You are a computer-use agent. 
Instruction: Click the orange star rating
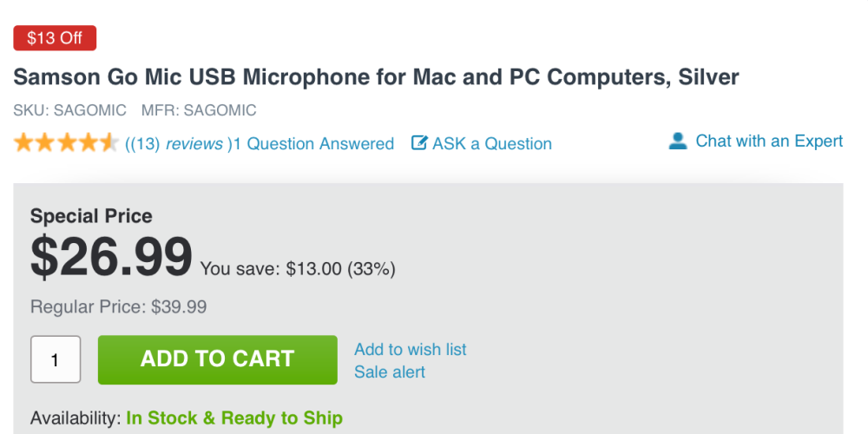pyautogui.click(x=65, y=143)
